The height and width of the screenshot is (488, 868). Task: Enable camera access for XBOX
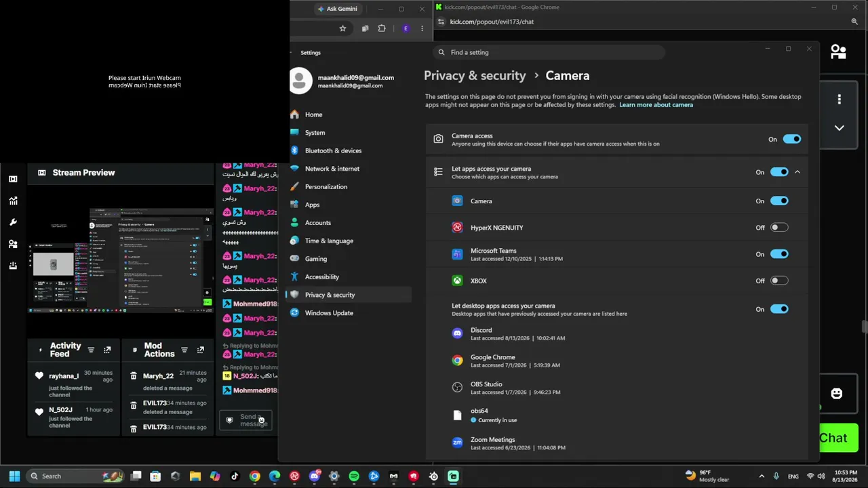(779, 281)
